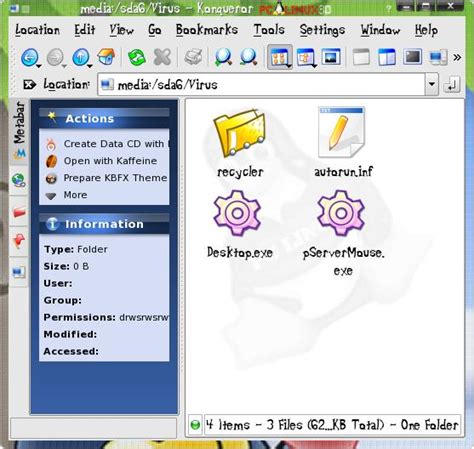
Task: Click the Size: 0 B information line
Action: [66, 266]
